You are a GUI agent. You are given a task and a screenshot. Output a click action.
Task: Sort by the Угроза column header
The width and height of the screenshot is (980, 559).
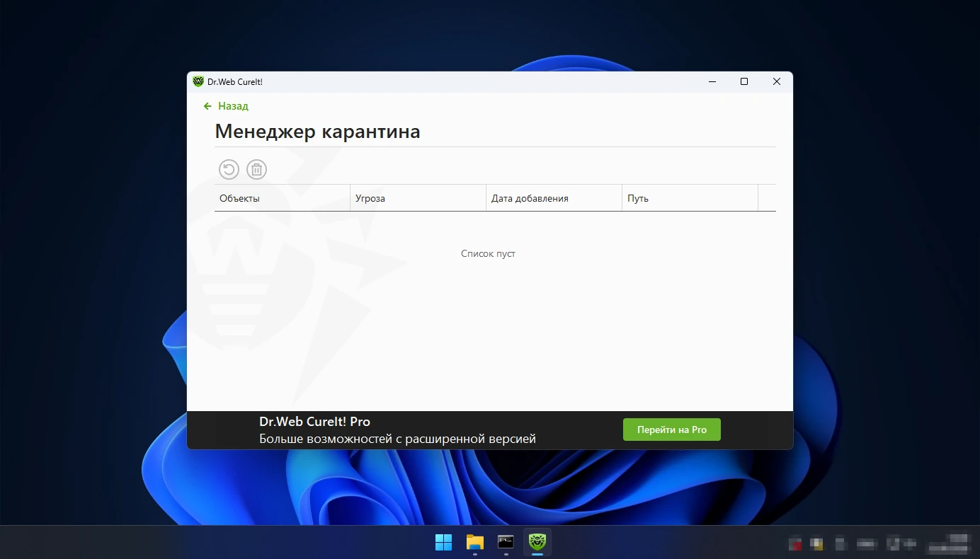pyautogui.click(x=418, y=198)
